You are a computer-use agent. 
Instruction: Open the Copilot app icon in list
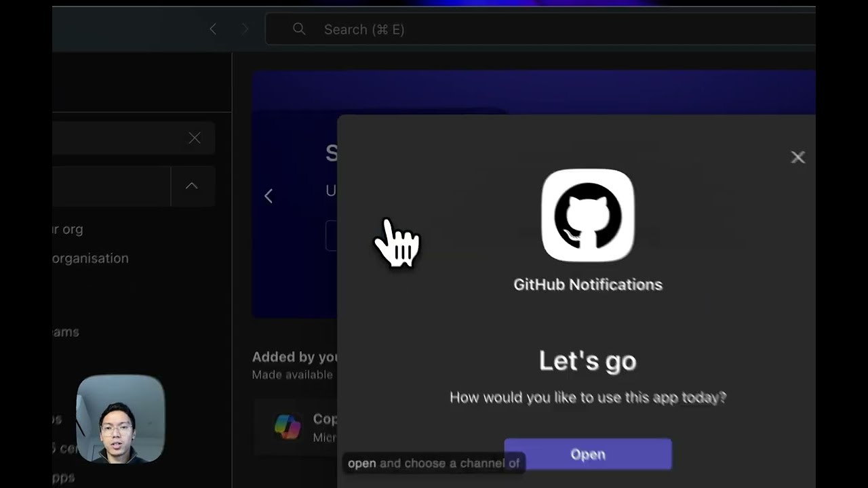point(288,427)
